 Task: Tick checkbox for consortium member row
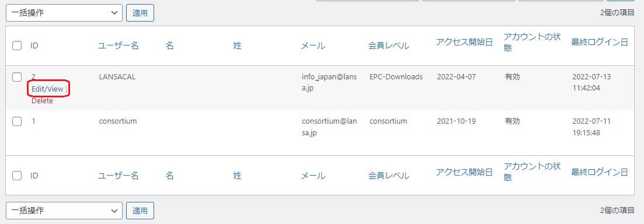[x=17, y=121]
